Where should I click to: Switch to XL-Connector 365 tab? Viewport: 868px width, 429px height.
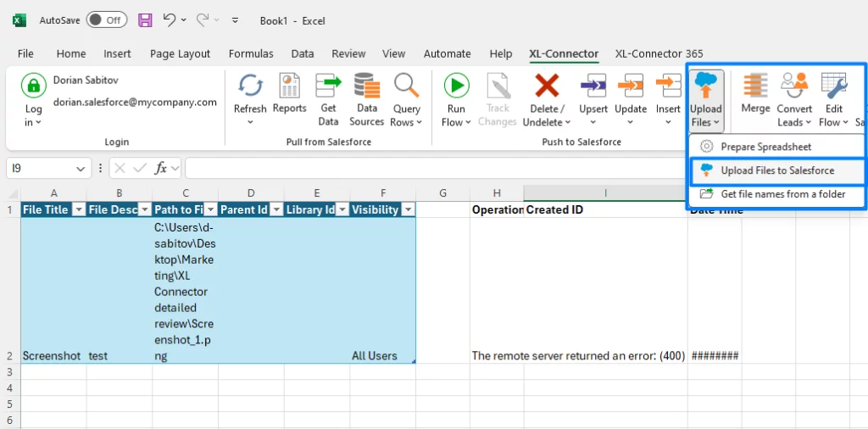[x=659, y=53]
